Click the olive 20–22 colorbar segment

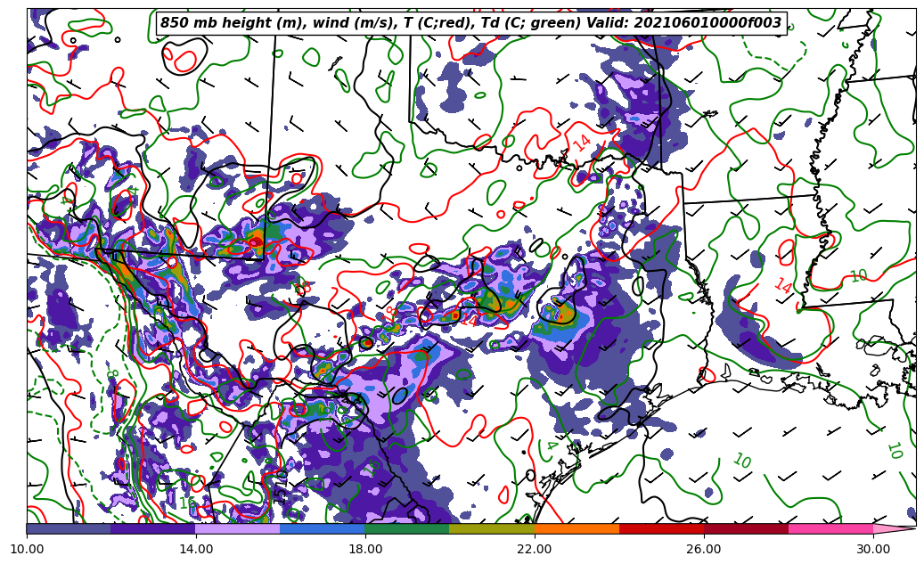click(492, 528)
